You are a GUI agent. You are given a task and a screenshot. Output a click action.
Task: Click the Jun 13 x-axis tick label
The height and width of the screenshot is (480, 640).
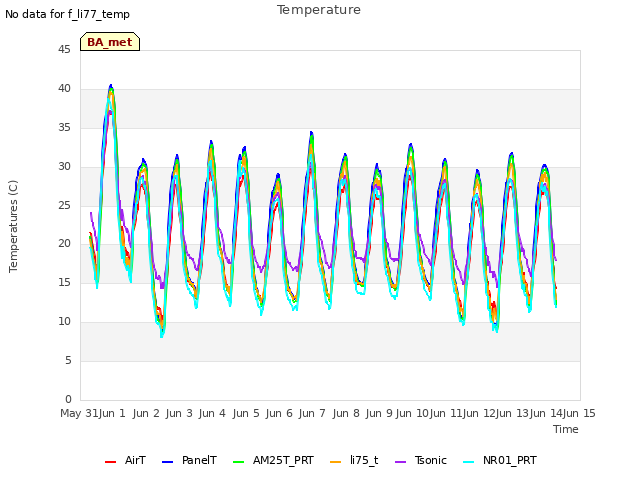(x=513, y=413)
